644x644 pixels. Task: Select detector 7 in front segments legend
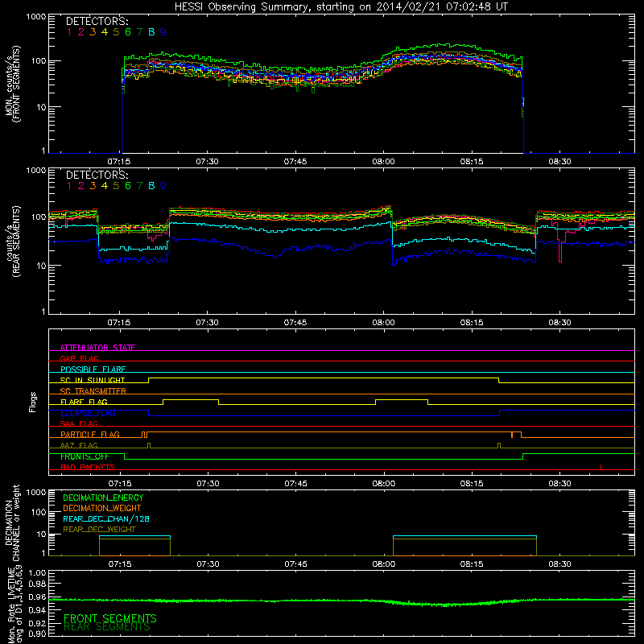click(x=139, y=32)
